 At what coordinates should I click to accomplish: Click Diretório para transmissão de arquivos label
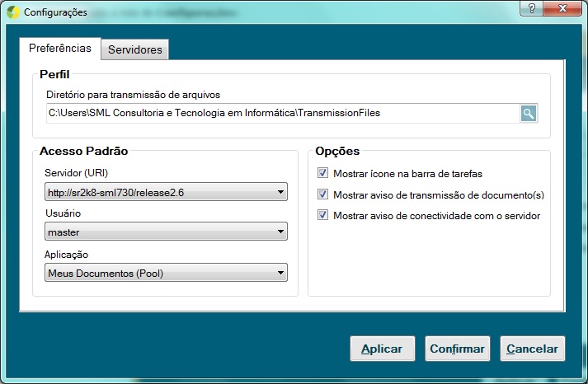pyautogui.click(x=133, y=95)
